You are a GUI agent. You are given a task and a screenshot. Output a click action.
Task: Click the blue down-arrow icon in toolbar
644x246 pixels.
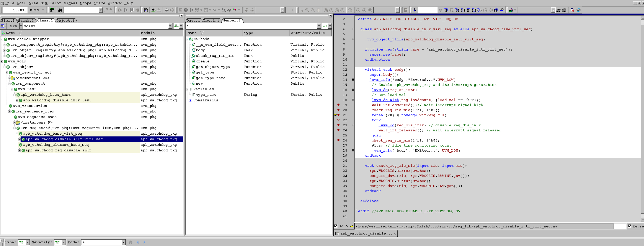[415, 10]
